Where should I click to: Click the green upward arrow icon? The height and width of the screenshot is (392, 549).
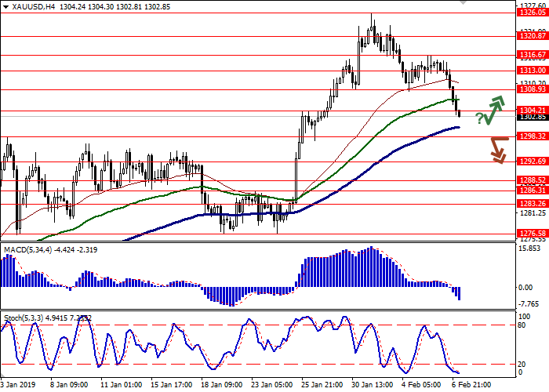[x=496, y=110]
